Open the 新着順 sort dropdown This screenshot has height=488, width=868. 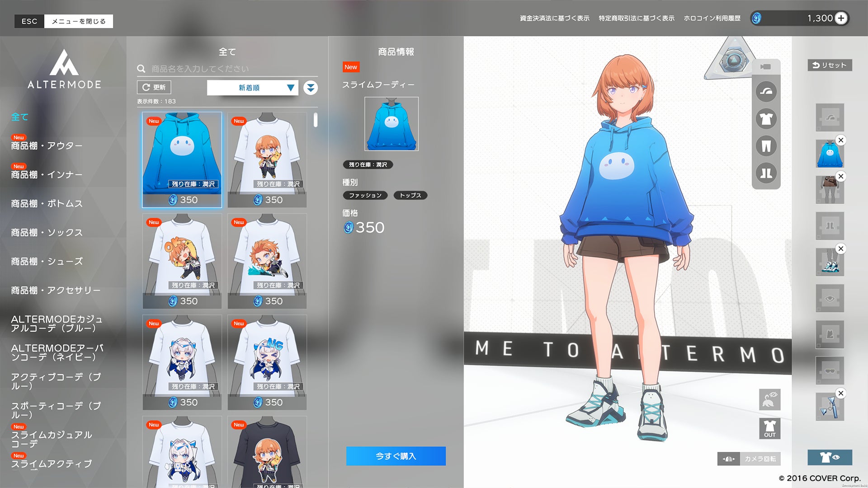point(252,88)
